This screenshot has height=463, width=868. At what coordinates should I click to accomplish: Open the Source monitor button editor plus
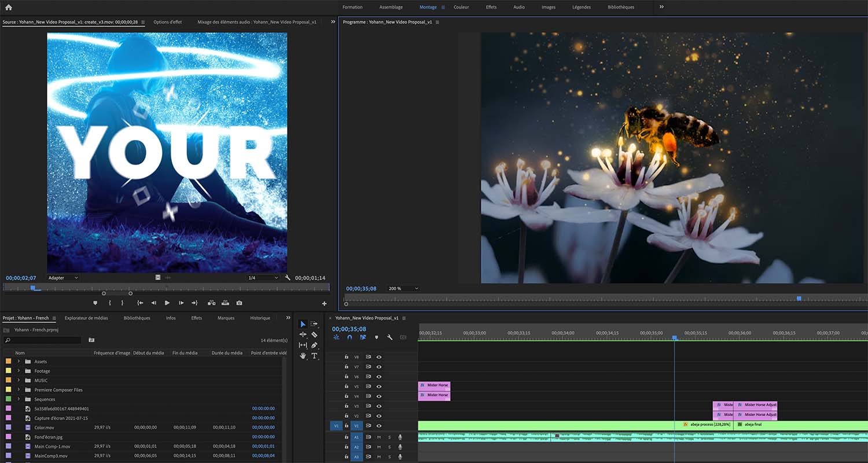click(324, 303)
